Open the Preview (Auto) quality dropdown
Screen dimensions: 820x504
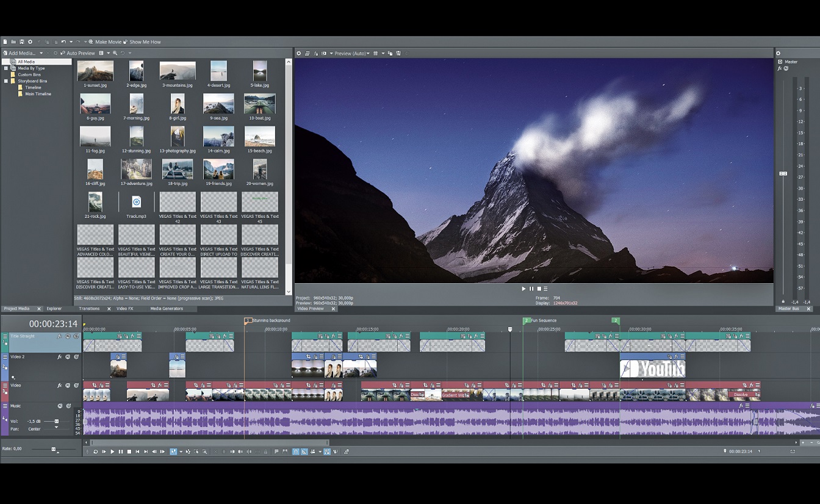pos(351,53)
